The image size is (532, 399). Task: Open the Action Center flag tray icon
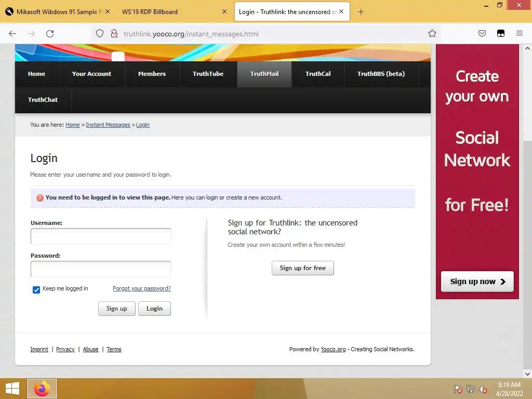click(x=458, y=389)
